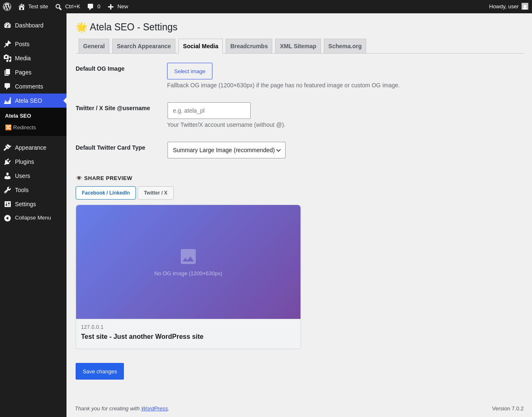This screenshot has width=532, height=417.
Task: Click the Collapse Menu arrow icon
Action: coord(7,218)
